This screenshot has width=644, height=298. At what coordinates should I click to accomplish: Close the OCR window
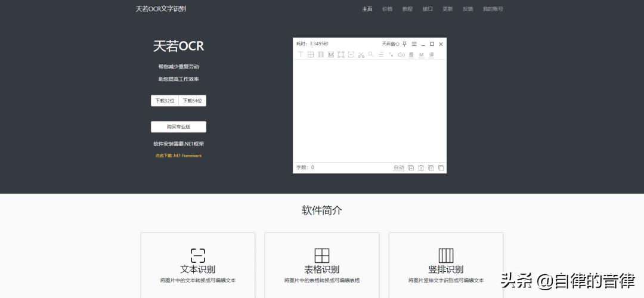(x=441, y=44)
